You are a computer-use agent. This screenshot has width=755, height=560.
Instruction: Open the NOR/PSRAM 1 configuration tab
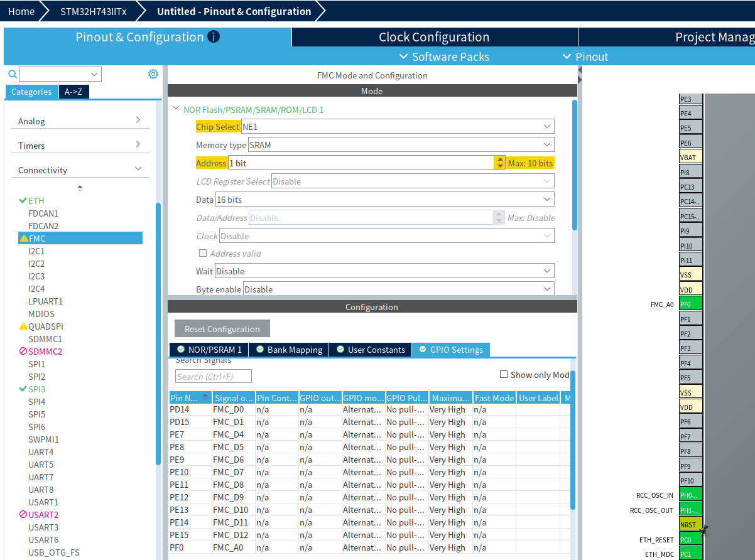click(x=209, y=350)
